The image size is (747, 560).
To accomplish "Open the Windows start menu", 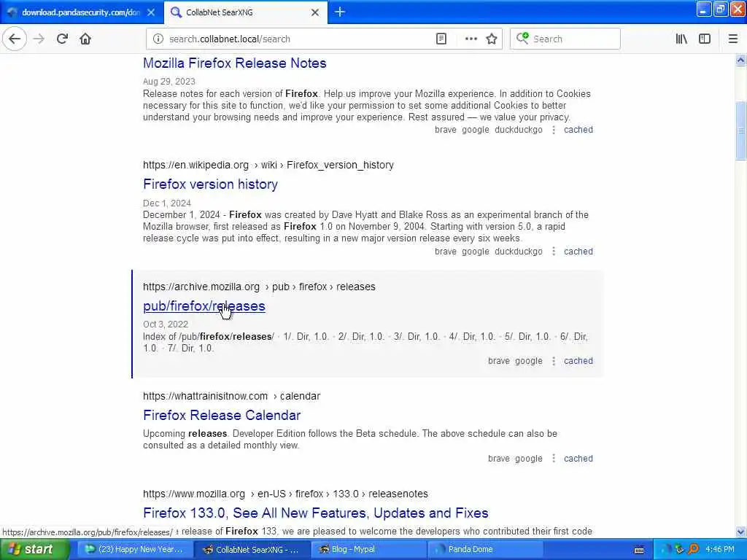I will click(x=34, y=550).
